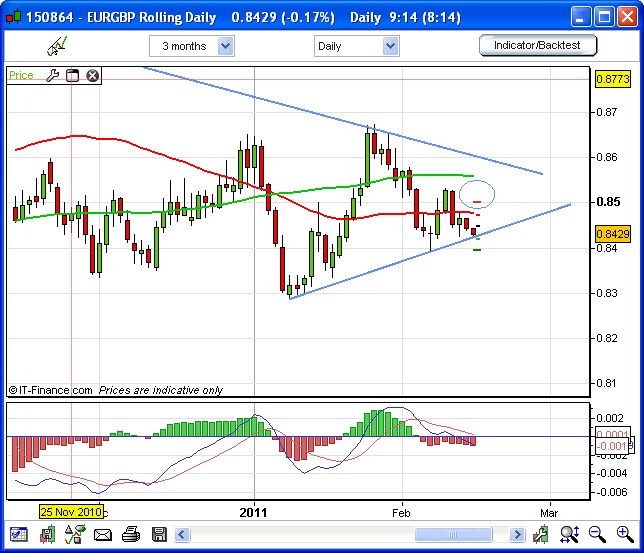
Task: Open the shapes drawing objects icon
Action: (75, 534)
